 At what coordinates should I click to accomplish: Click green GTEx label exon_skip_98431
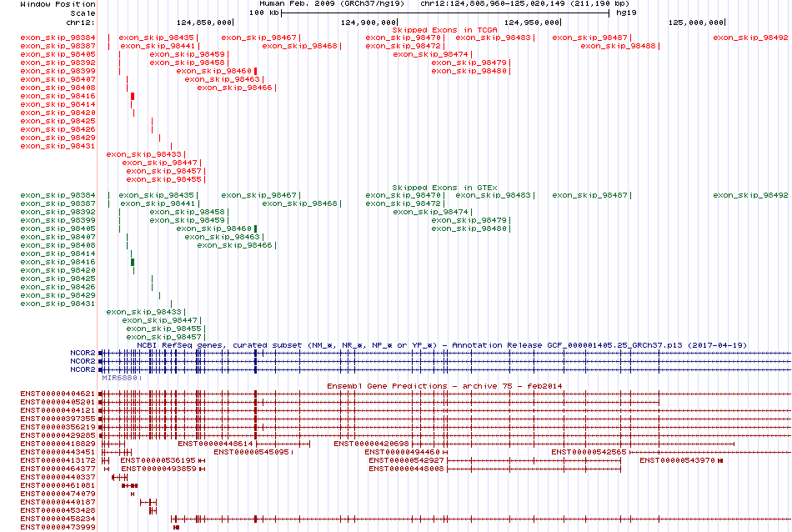(58, 304)
